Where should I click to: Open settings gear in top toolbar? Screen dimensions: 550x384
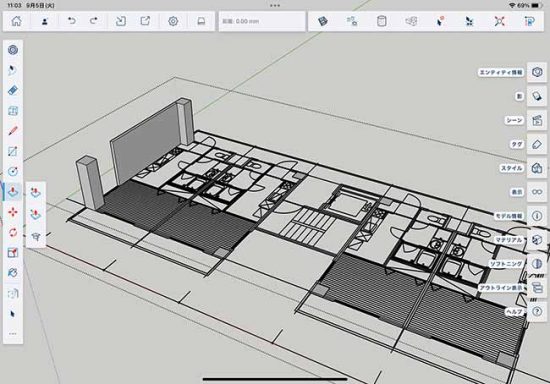pyautogui.click(x=173, y=21)
